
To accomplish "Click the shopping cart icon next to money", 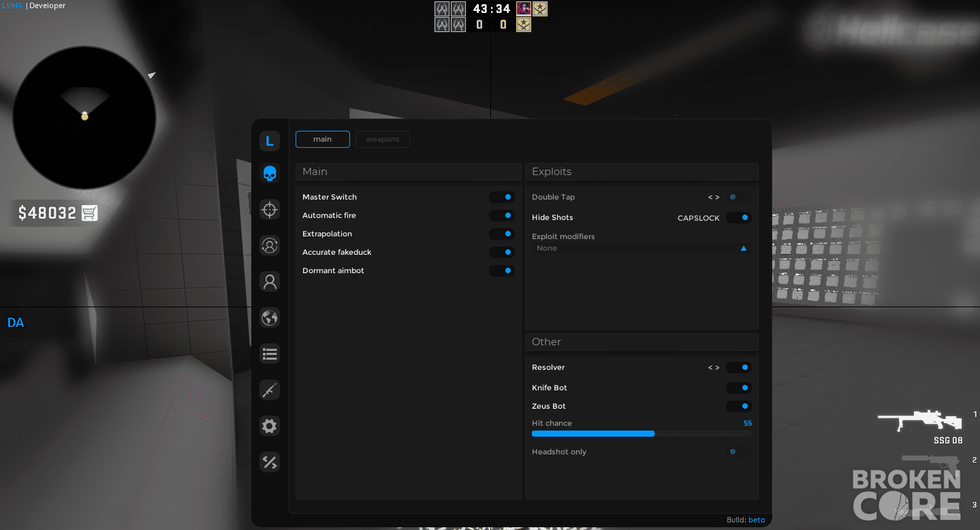I will coord(89,213).
